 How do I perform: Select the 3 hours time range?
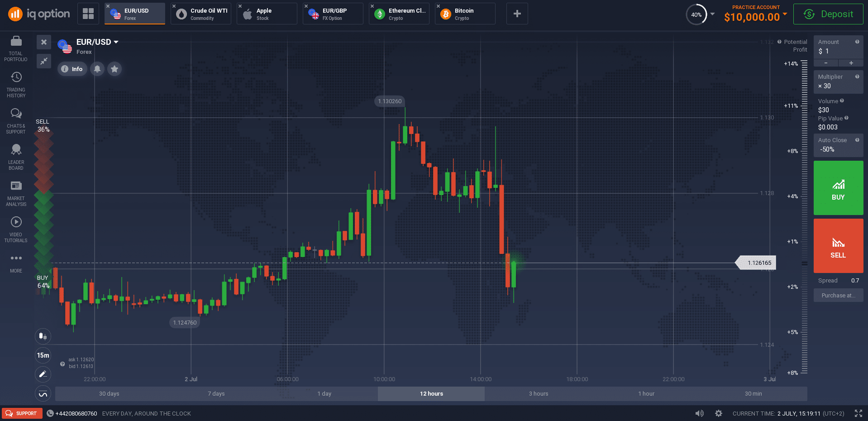[539, 394]
